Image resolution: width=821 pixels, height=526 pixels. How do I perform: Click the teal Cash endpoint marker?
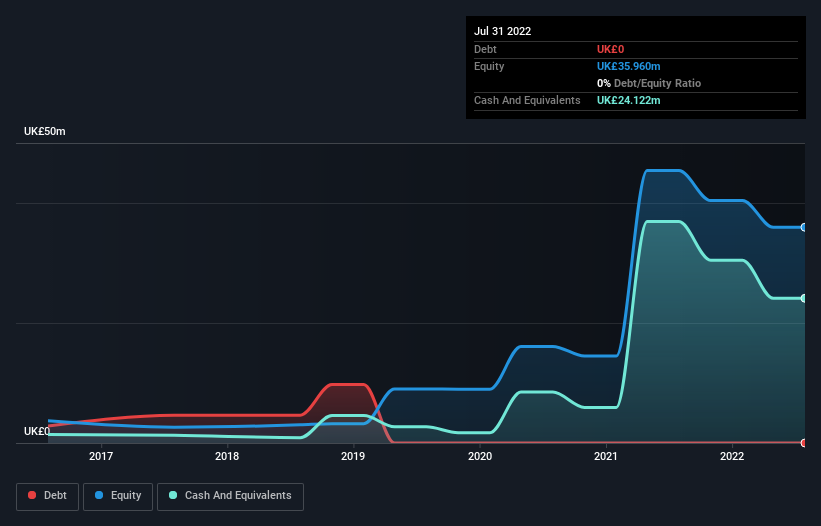(804, 298)
